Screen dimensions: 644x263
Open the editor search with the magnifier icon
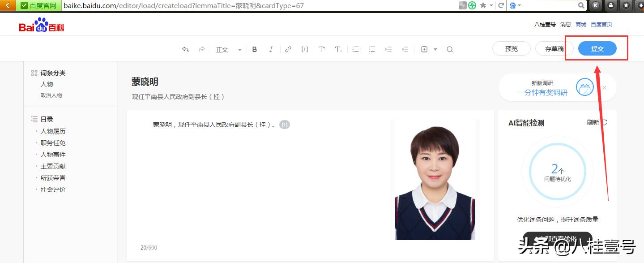coord(450,49)
